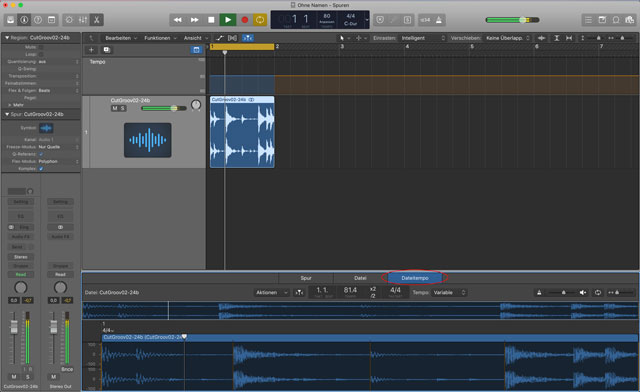Start playback with the green Play button
This screenshot has height=392, width=640.
pos(228,20)
